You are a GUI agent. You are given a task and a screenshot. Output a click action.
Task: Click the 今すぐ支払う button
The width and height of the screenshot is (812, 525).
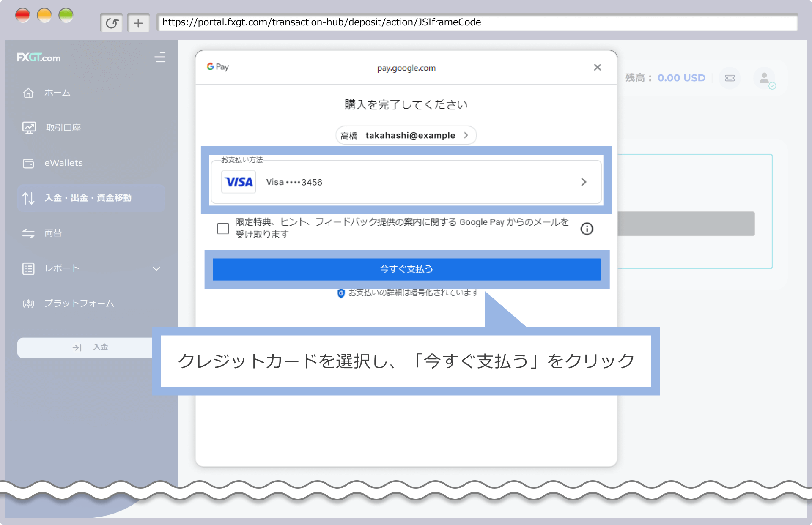pyautogui.click(x=407, y=269)
